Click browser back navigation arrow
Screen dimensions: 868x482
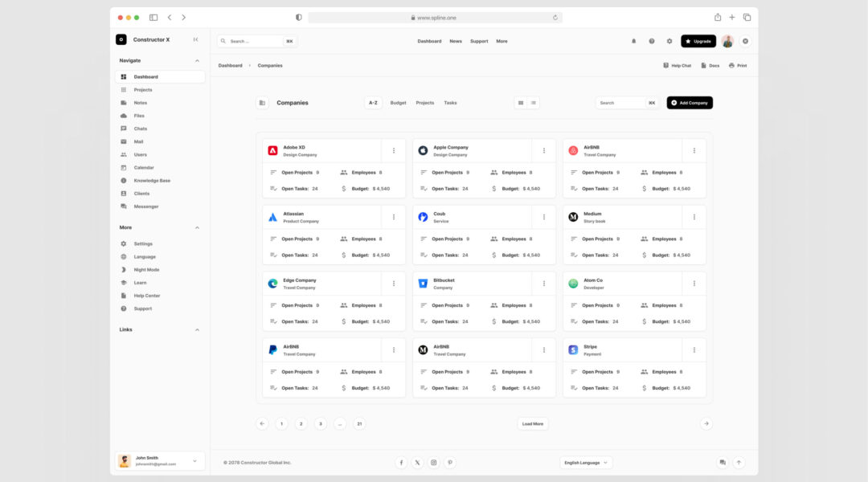[x=170, y=18]
